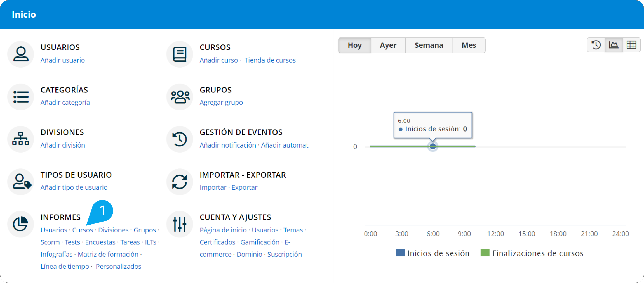Click the Informes pie chart icon

point(21,224)
